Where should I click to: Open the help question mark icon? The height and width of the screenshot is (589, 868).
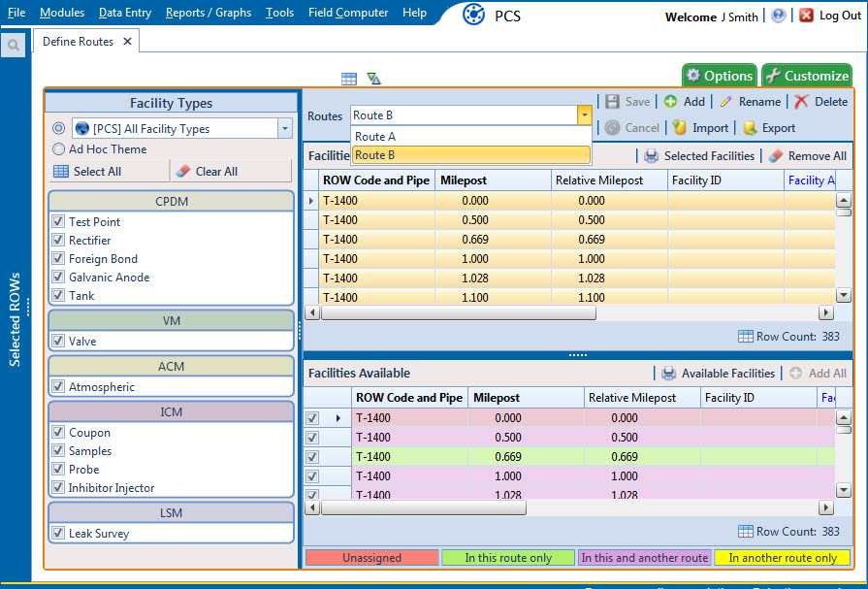tap(778, 16)
